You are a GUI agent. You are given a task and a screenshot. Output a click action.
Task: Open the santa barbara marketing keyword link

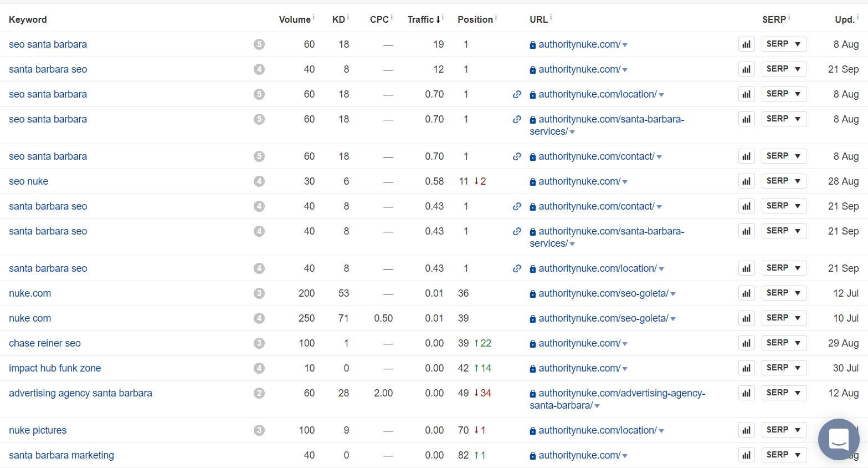pos(61,455)
